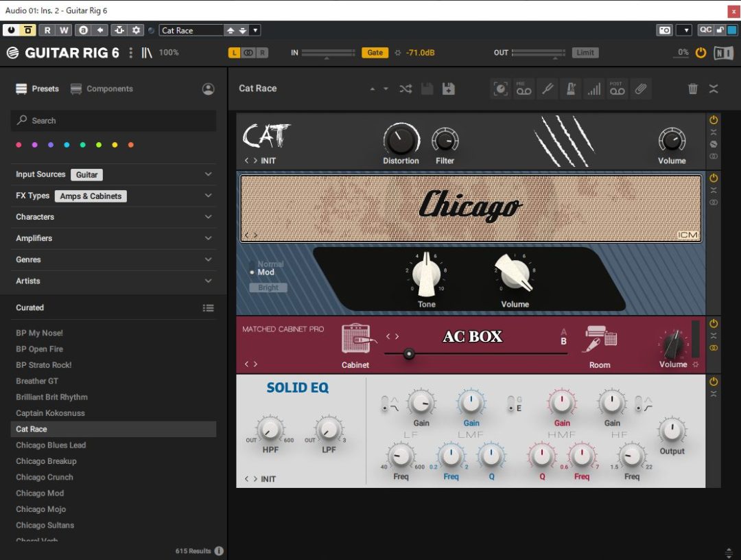Open the user account profile icon
Image resolution: width=741 pixels, height=560 pixels.
coord(208,89)
